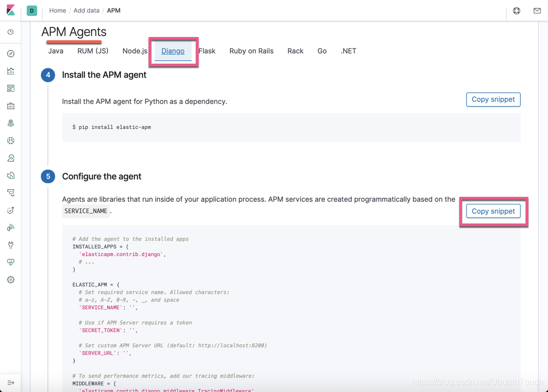Screen dimensions: 548x392
Task: Click the 'SERVER_URL' code line
Action: [x=105, y=353]
